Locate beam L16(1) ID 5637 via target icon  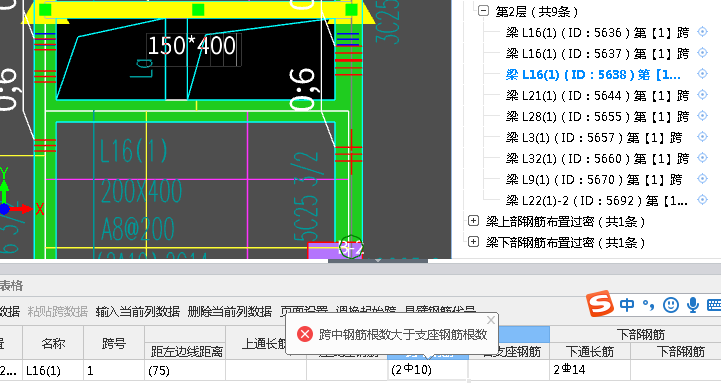click(x=702, y=53)
